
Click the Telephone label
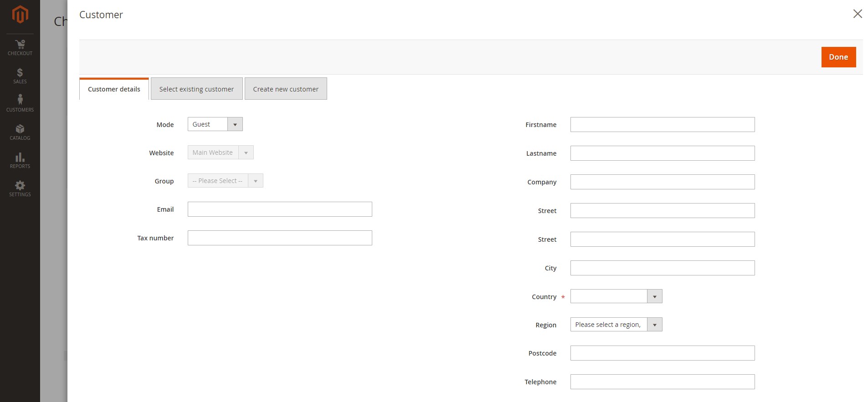540,382
